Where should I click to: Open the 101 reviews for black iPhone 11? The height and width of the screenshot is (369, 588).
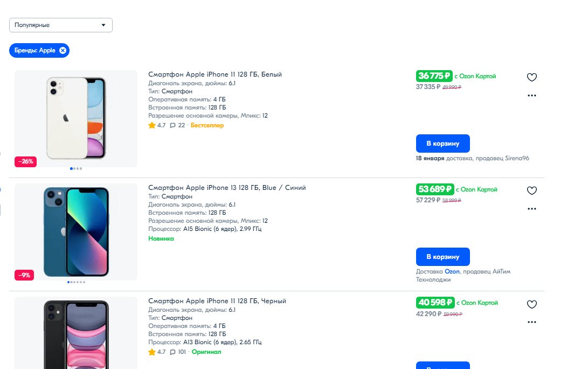[x=177, y=352]
